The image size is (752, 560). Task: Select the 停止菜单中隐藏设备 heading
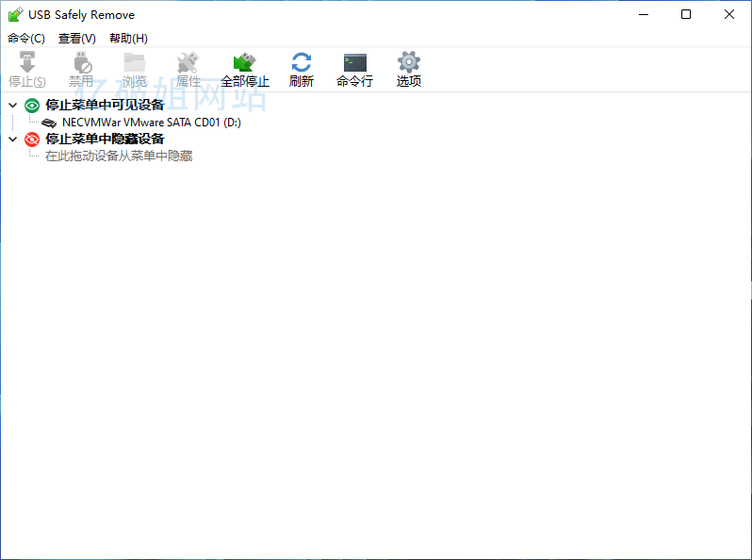point(105,140)
